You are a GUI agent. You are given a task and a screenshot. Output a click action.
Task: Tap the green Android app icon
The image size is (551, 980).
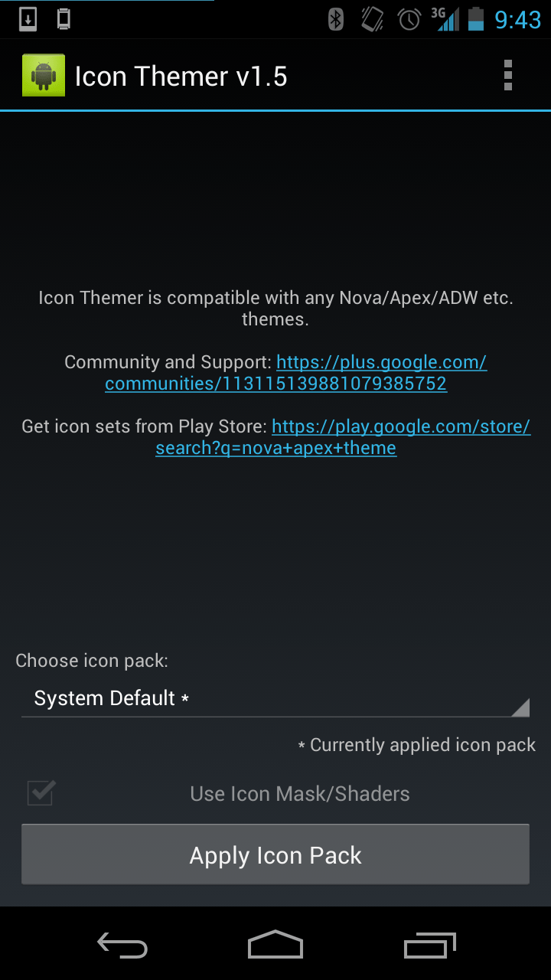(44, 75)
